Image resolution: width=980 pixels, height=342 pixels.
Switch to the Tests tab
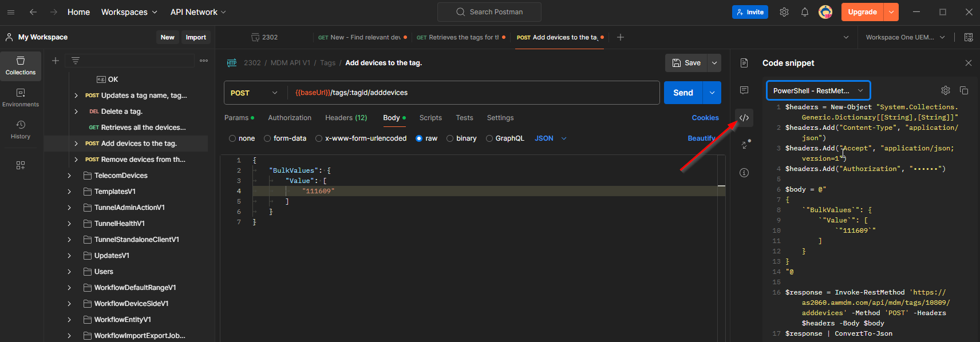click(x=464, y=118)
